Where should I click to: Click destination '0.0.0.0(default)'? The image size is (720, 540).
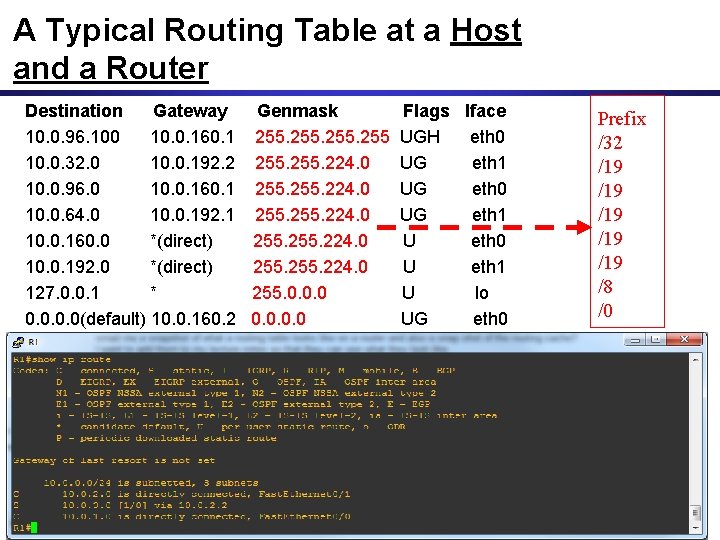coord(85,319)
